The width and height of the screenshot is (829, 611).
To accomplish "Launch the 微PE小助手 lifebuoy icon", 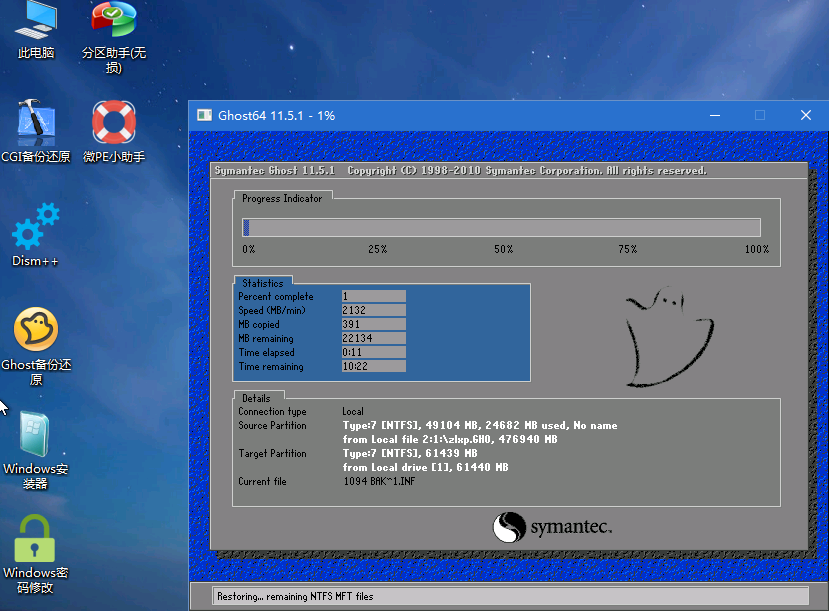I will tap(114, 131).
